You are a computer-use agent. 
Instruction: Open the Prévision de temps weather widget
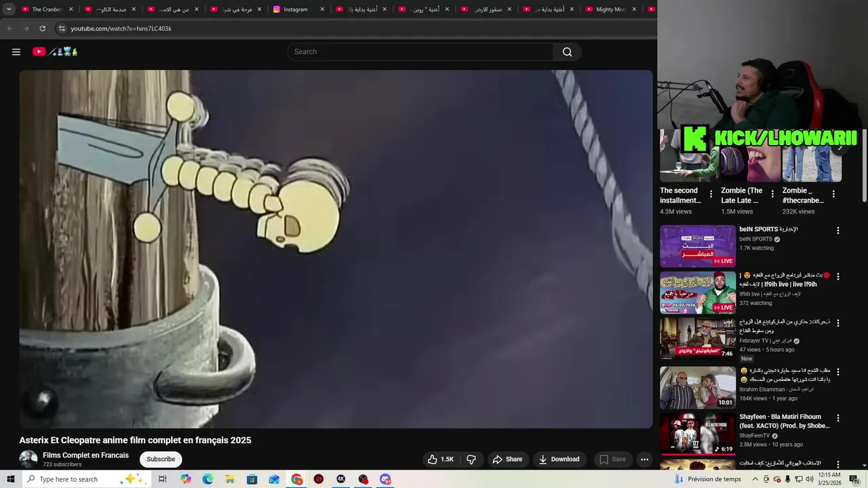click(707, 479)
